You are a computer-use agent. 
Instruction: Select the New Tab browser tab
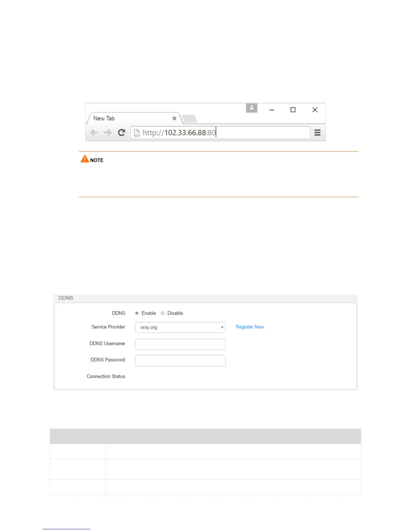(x=134, y=118)
